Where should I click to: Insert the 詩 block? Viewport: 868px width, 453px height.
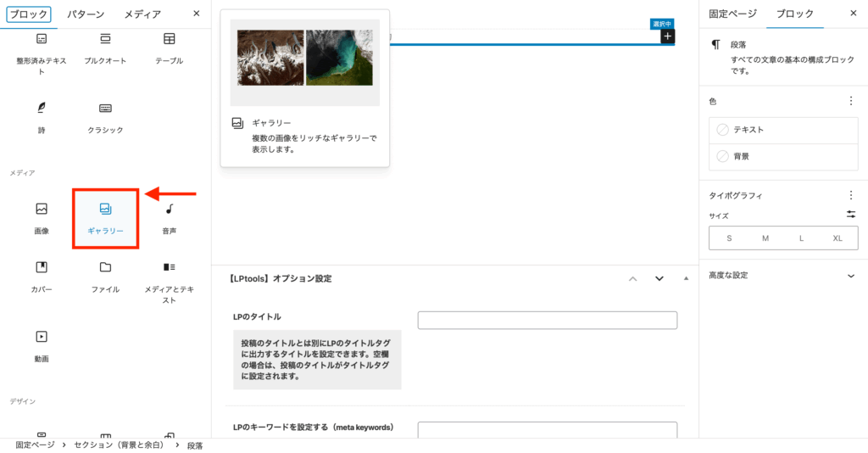pyautogui.click(x=42, y=117)
